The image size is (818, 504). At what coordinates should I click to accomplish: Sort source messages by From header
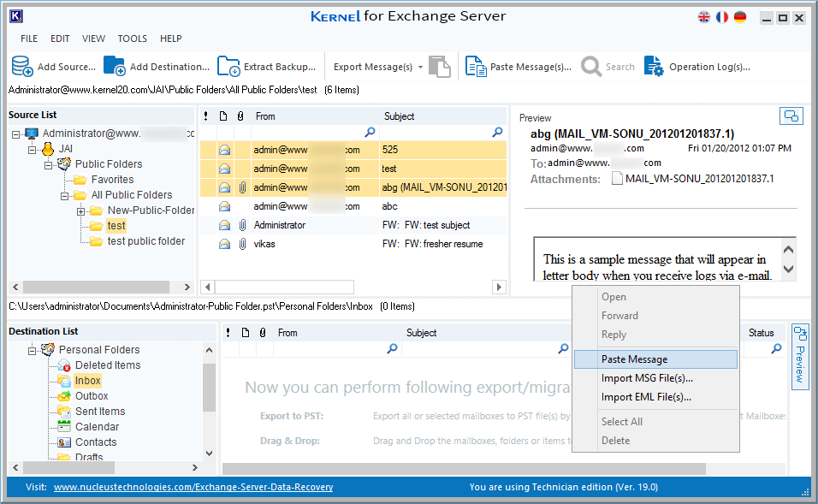click(x=265, y=116)
